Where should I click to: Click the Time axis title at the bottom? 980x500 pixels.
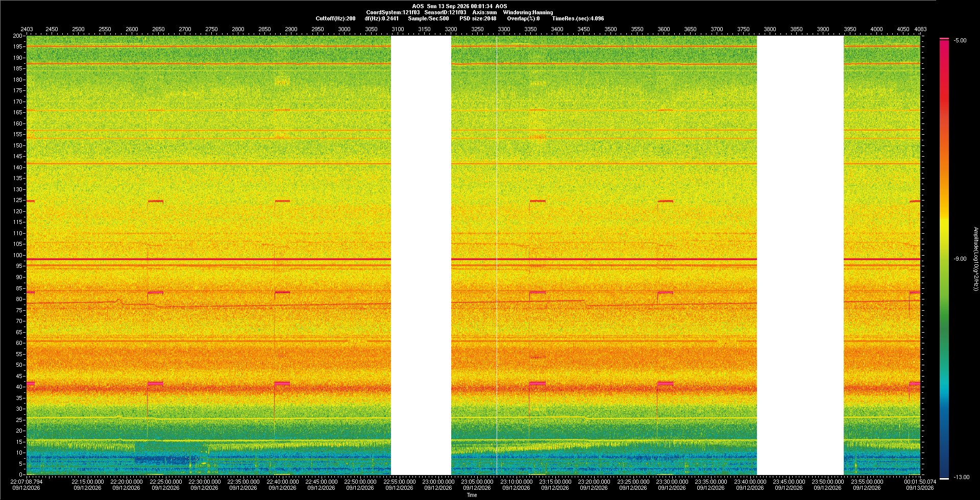pos(472,495)
